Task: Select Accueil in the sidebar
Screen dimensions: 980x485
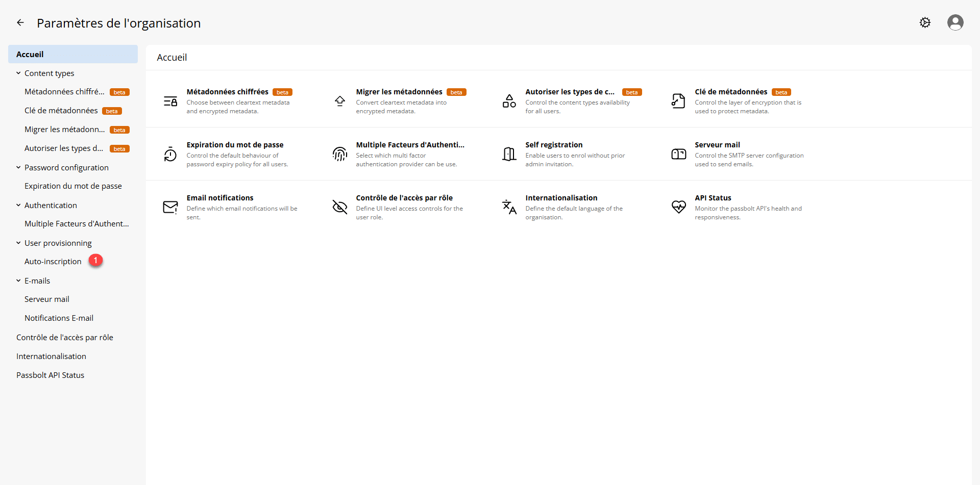Action: coord(30,54)
